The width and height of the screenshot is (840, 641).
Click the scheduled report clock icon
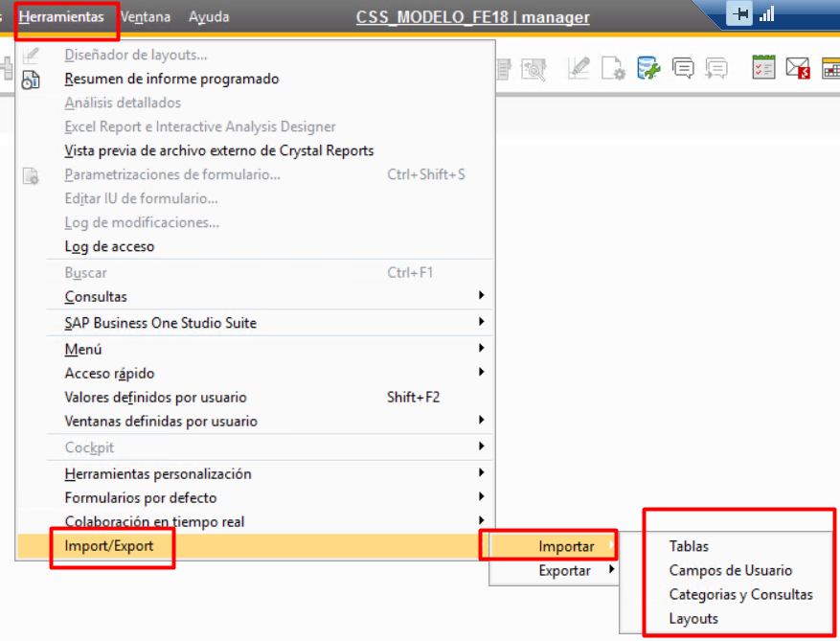click(x=31, y=80)
